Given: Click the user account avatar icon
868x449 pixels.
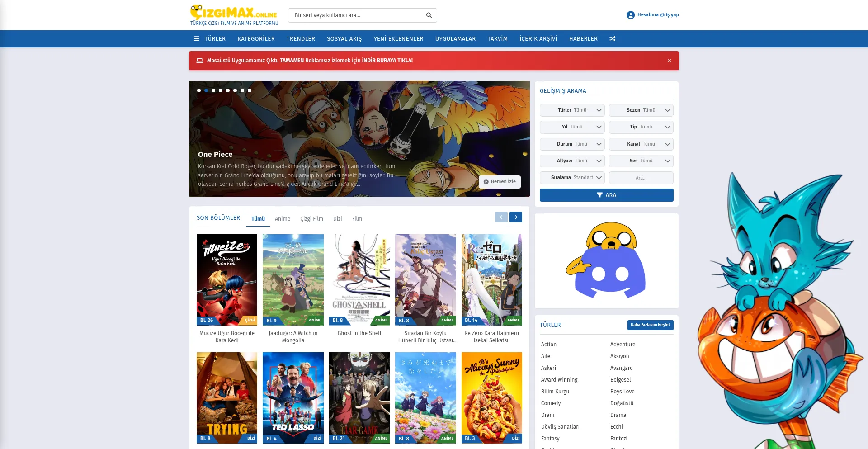Looking at the screenshot, I should click(631, 15).
